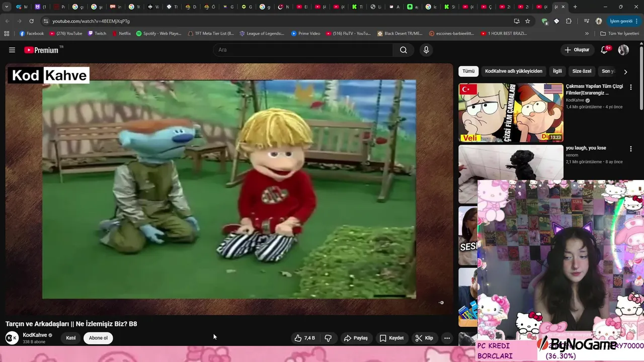Open TFT Meta Tier List bookmark
Viewport: 644px width, 362px height.
(x=211, y=34)
